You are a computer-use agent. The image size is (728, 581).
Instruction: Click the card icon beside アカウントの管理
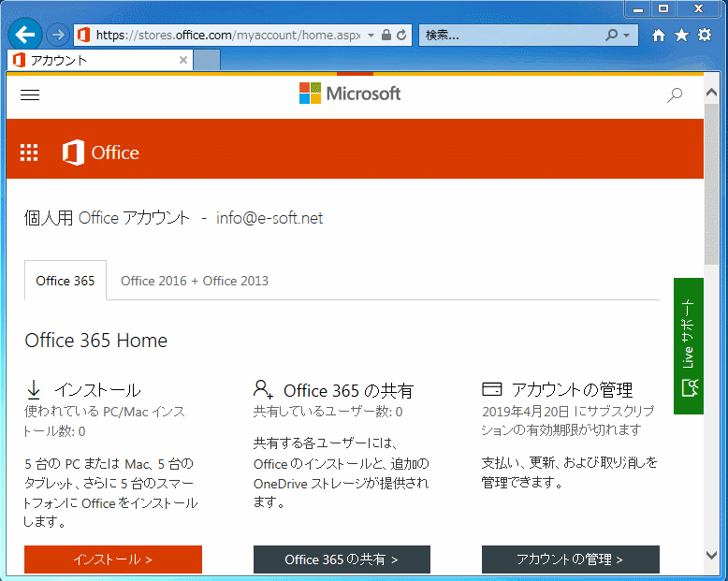click(x=492, y=389)
